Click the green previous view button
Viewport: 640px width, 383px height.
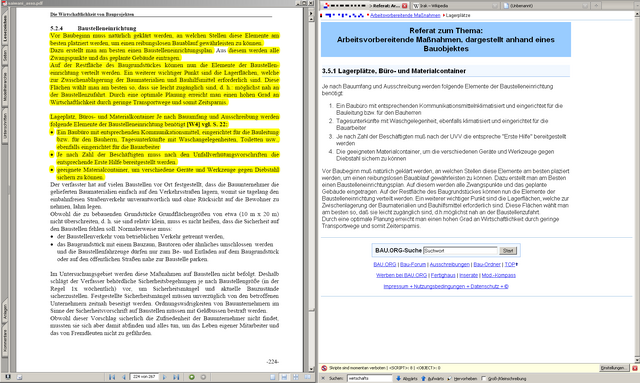coord(191,377)
